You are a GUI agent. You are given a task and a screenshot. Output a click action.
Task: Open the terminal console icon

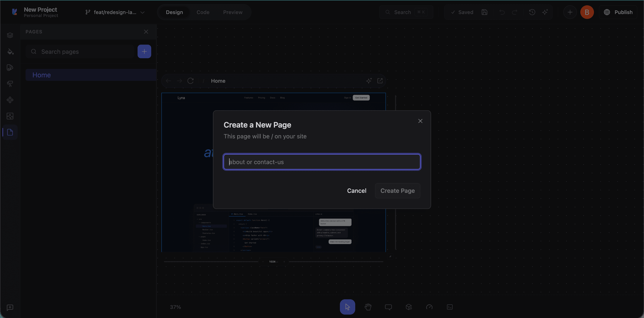[450, 307]
